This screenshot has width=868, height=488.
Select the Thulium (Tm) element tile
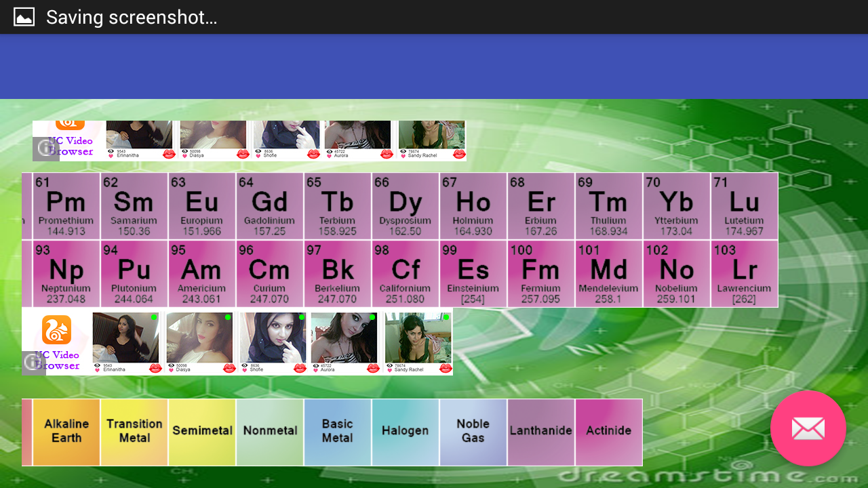609,206
